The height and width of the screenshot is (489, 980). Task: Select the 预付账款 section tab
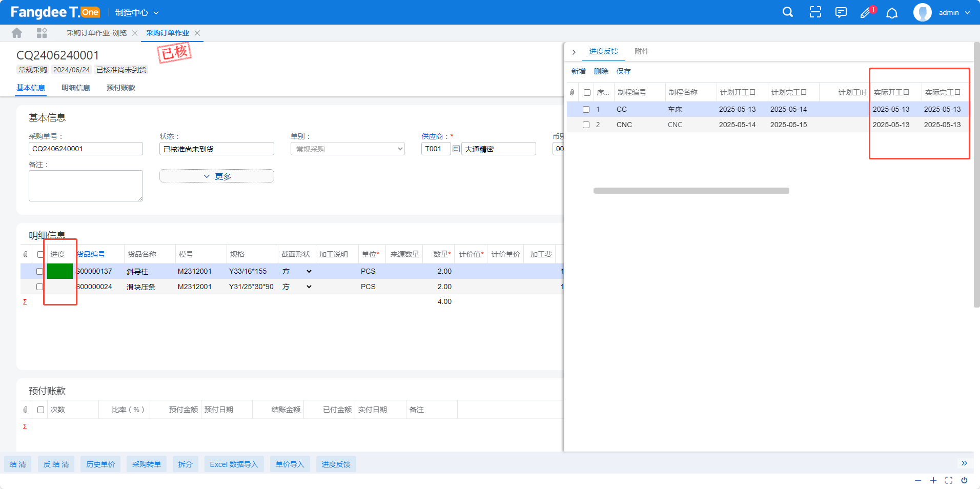pos(121,88)
